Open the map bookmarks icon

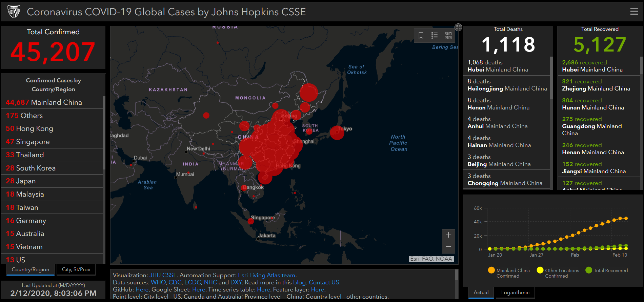pos(421,35)
